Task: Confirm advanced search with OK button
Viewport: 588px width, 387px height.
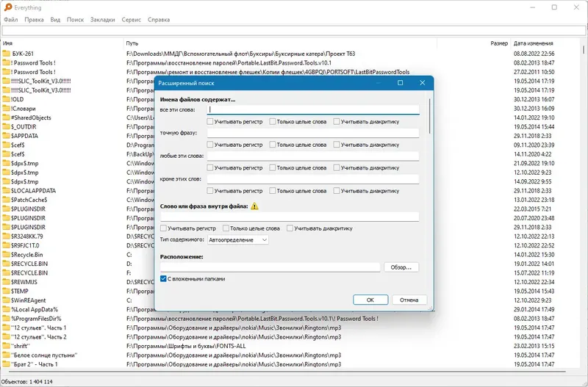Action: 370,300
